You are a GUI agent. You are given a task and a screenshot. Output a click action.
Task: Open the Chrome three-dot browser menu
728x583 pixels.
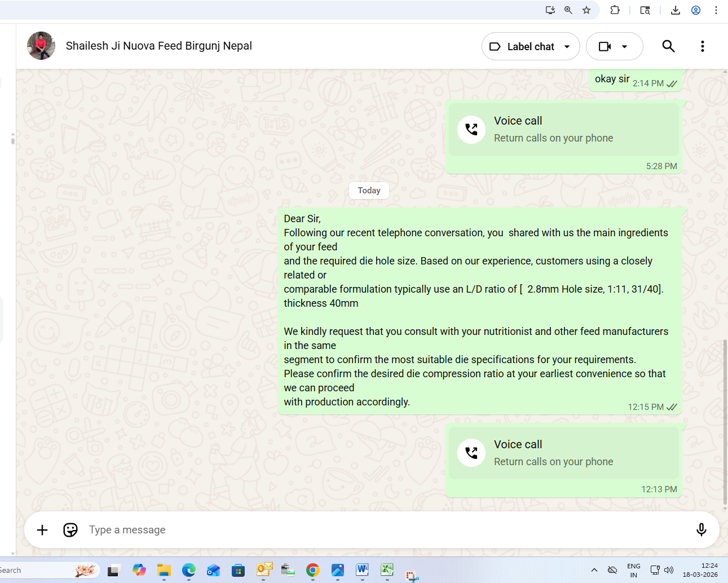(x=716, y=10)
